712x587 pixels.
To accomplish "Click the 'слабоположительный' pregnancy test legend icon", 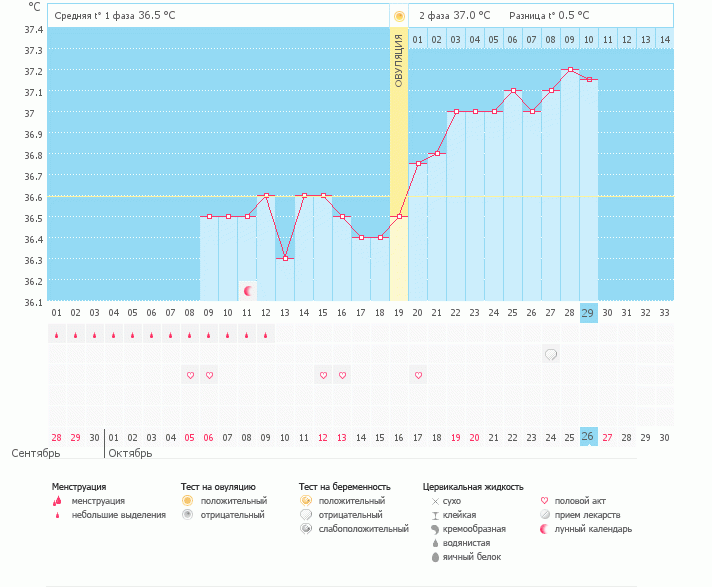I will 305,528.
